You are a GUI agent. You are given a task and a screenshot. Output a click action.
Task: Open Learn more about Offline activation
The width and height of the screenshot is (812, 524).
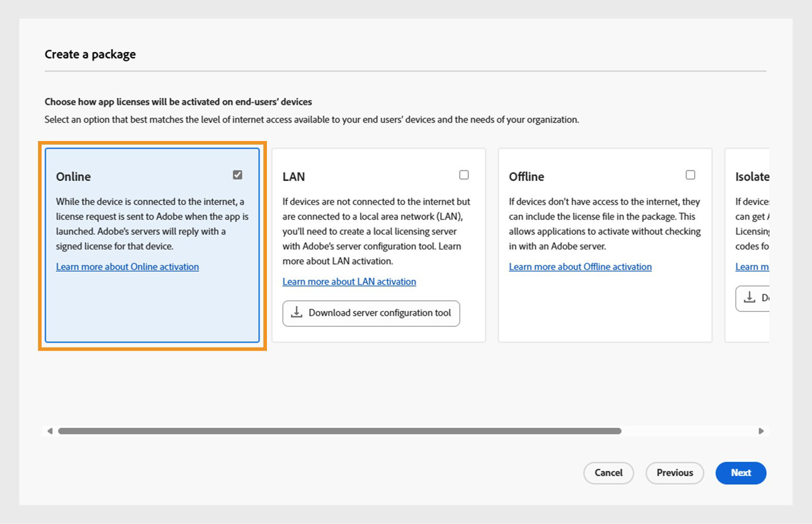[x=581, y=267]
